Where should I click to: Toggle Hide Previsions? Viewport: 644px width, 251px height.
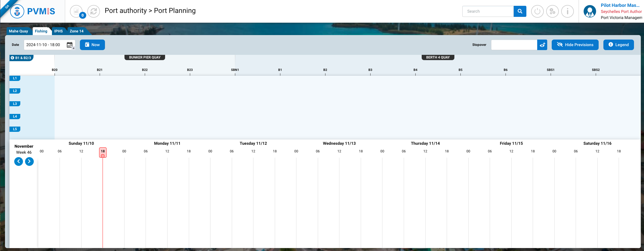pyautogui.click(x=575, y=45)
